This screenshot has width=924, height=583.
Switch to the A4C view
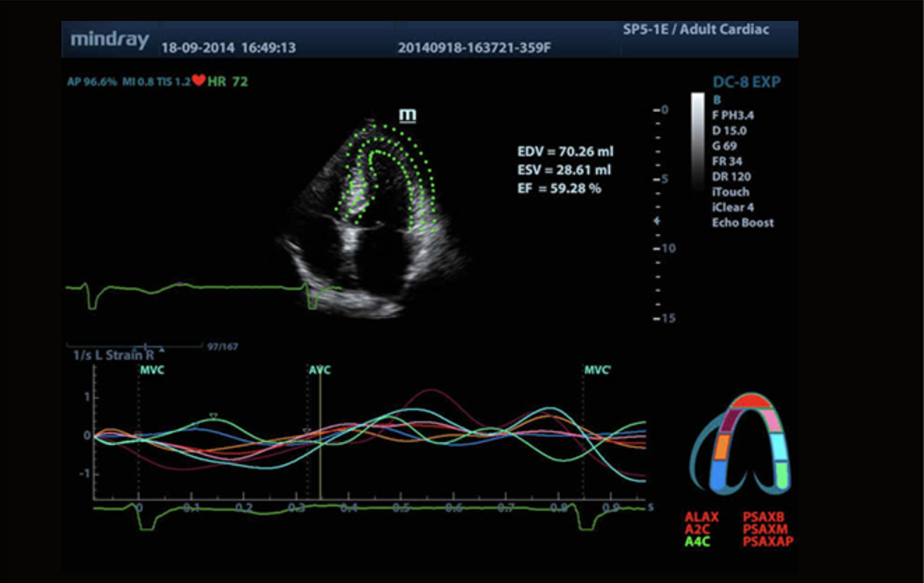pyautogui.click(x=697, y=542)
